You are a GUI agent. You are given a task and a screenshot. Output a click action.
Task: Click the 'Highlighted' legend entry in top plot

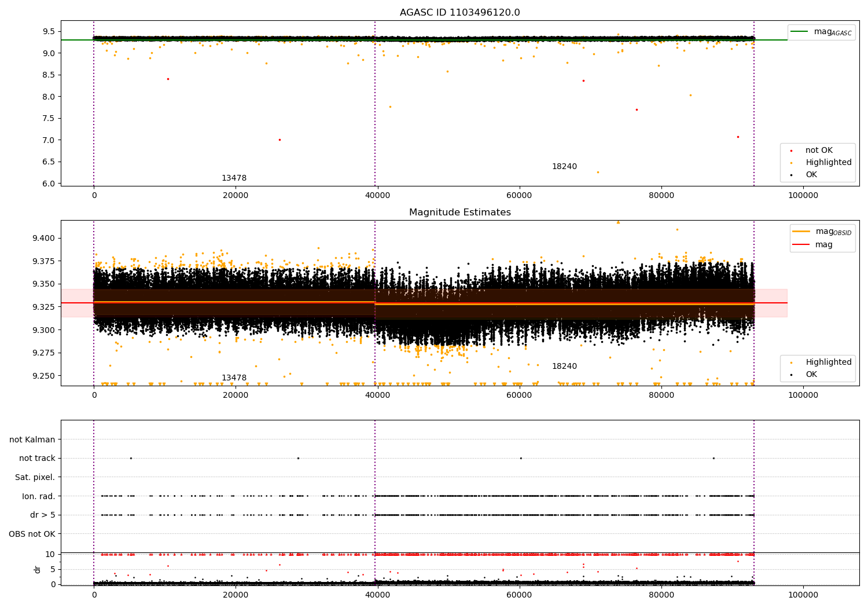pyautogui.click(x=821, y=163)
